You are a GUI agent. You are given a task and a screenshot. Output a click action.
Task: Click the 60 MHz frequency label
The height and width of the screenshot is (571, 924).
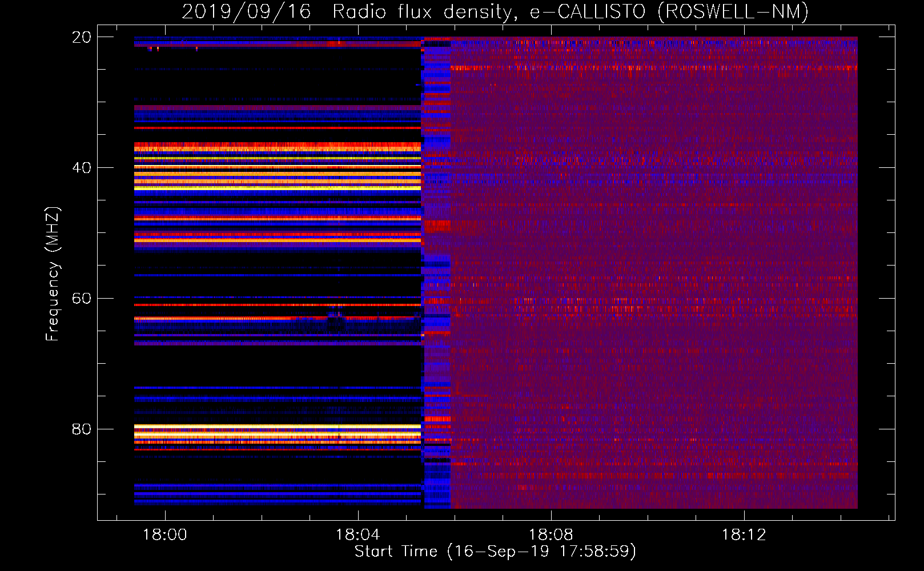pyautogui.click(x=81, y=299)
